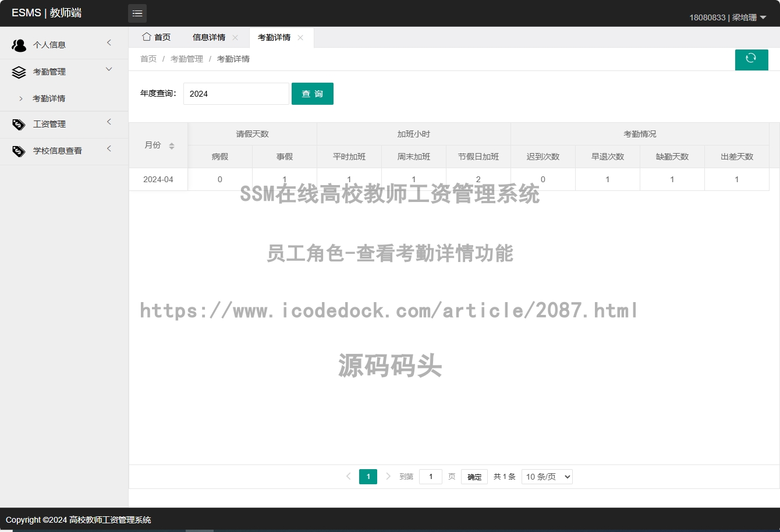Go to previous page arrow

[349, 476]
